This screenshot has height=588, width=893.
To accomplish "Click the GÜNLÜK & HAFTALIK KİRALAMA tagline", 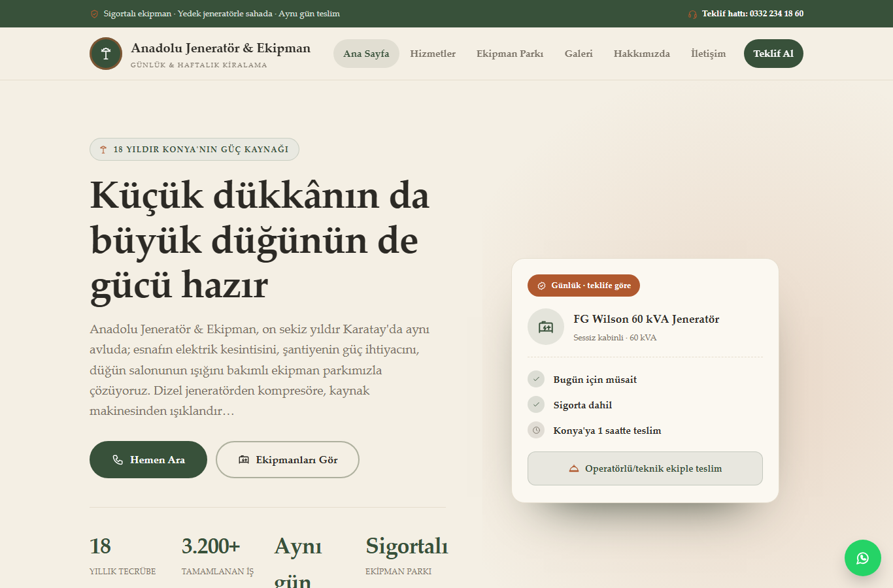I will pyautogui.click(x=199, y=65).
